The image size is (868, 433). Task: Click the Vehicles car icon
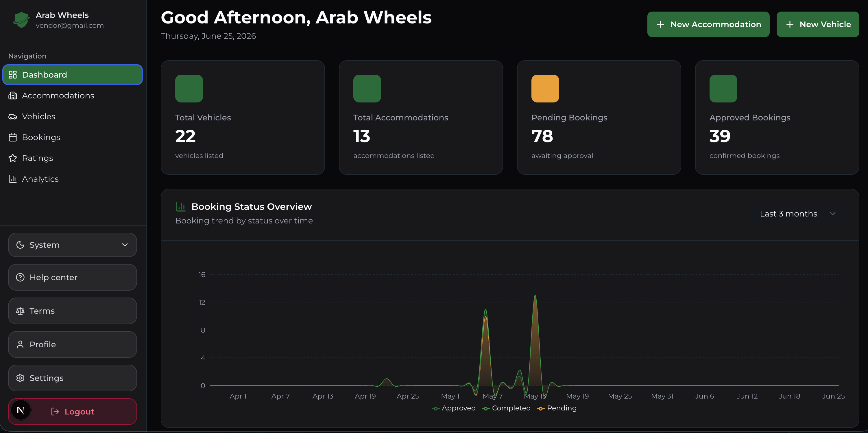pyautogui.click(x=13, y=116)
